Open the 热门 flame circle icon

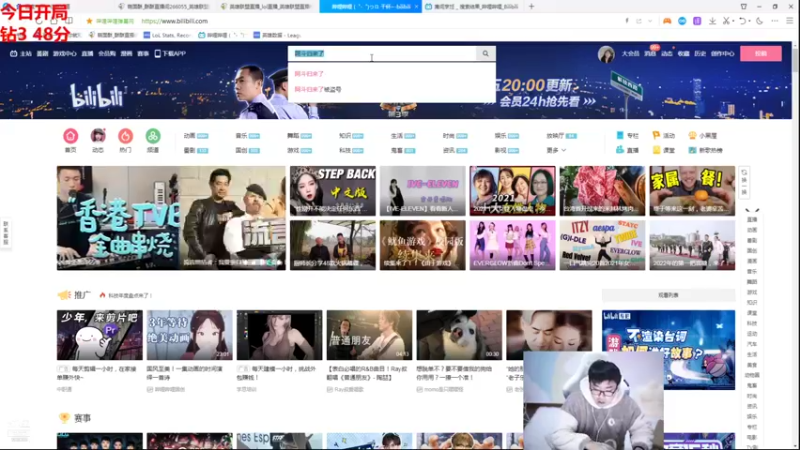pos(125,136)
